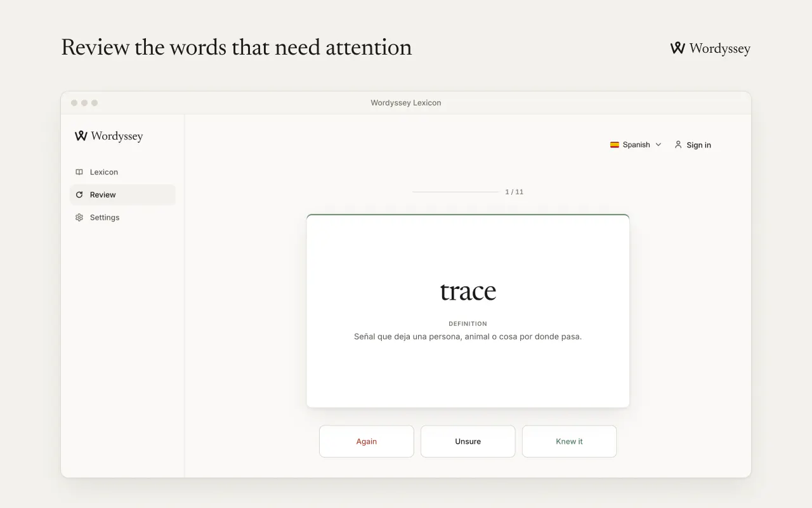Image resolution: width=812 pixels, height=508 pixels.
Task: Click the Review refresh icon
Action: click(79, 195)
